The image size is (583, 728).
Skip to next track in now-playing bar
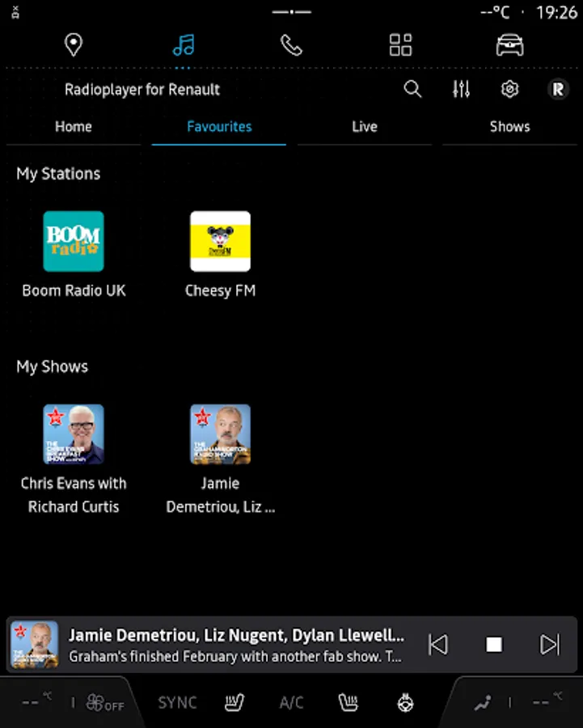click(x=550, y=645)
